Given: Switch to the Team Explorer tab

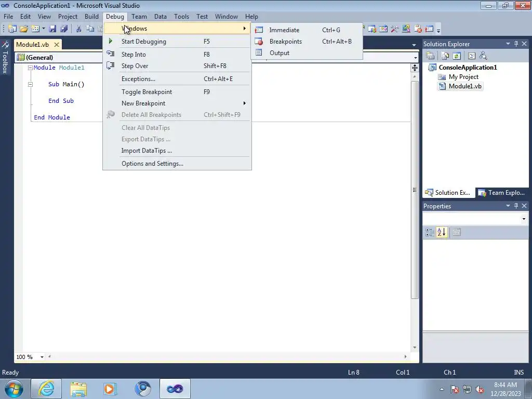Looking at the screenshot, I should [501, 193].
